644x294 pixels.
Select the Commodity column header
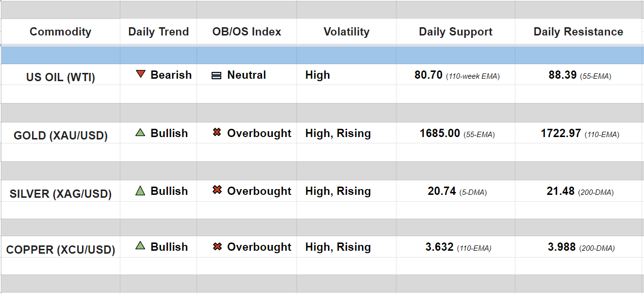point(60,32)
